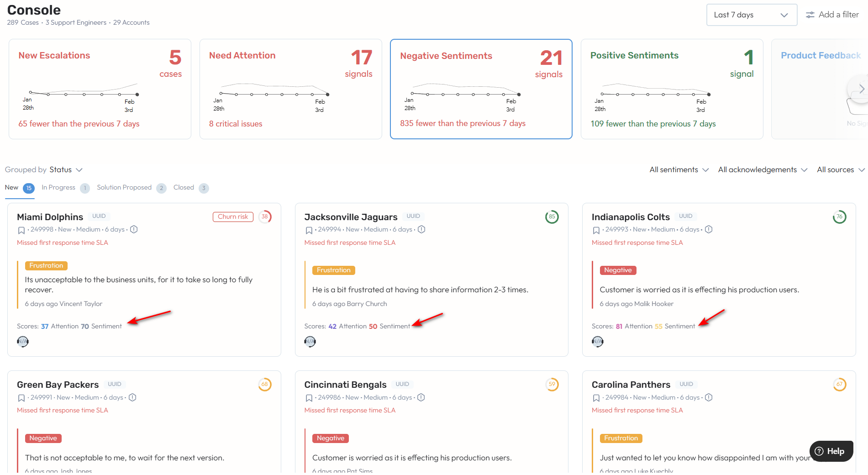This screenshot has width=868, height=475.
Task: Bookmark the Cincinnati Bengals case 249986
Action: 309,398
